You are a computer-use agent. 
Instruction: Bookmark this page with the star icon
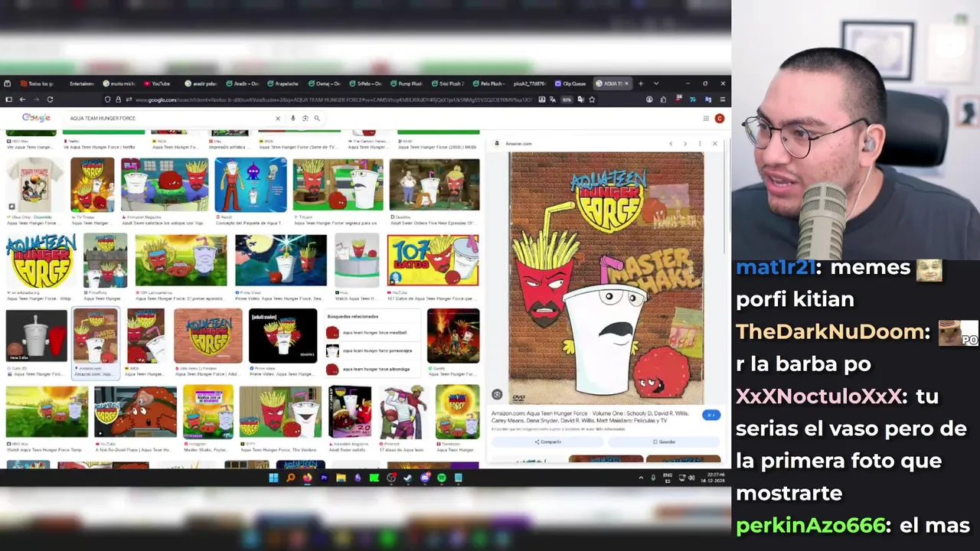click(592, 99)
